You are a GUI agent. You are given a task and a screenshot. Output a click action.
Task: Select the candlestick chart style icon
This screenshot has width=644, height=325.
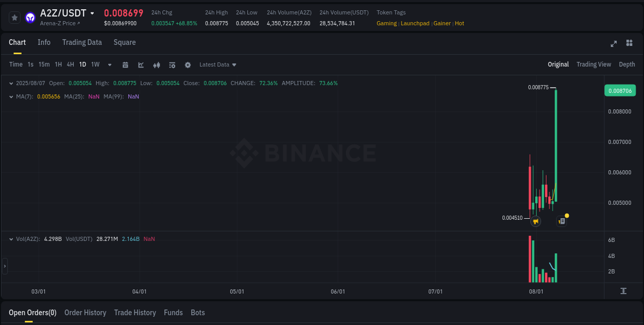(156, 64)
